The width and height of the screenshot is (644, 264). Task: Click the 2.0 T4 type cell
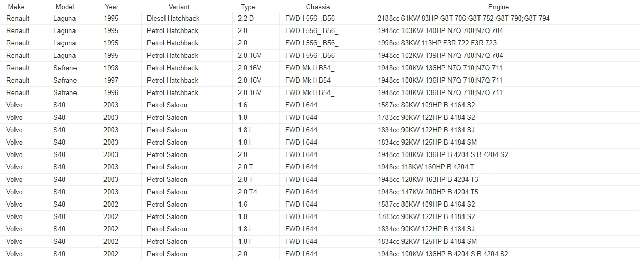(247, 192)
